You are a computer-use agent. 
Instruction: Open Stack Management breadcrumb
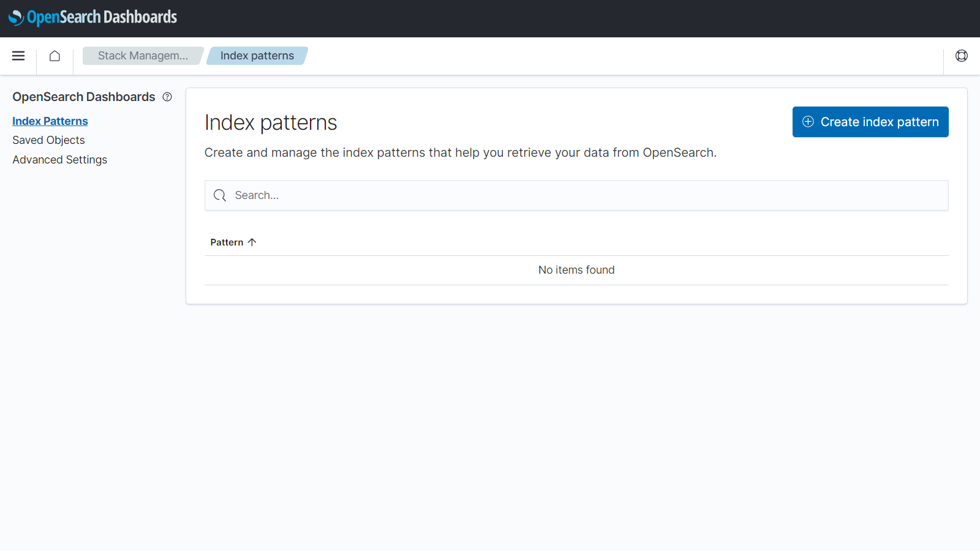coord(143,56)
